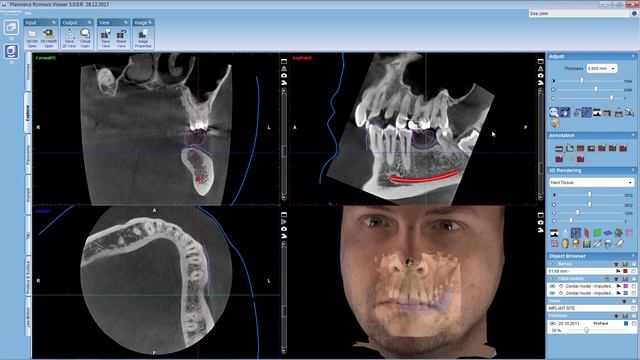Click the grayscale landscape icon in 3D Rendering

(x=554, y=233)
